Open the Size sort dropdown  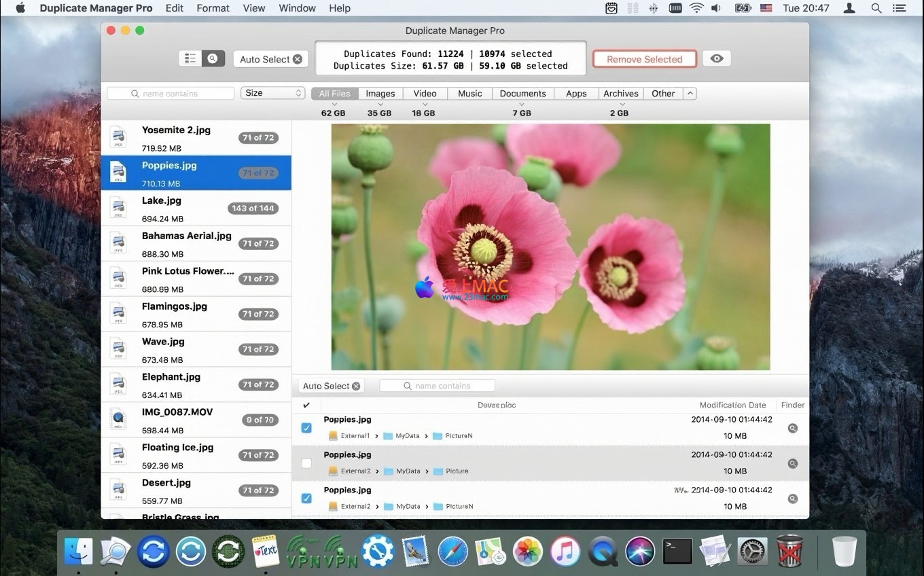point(272,93)
